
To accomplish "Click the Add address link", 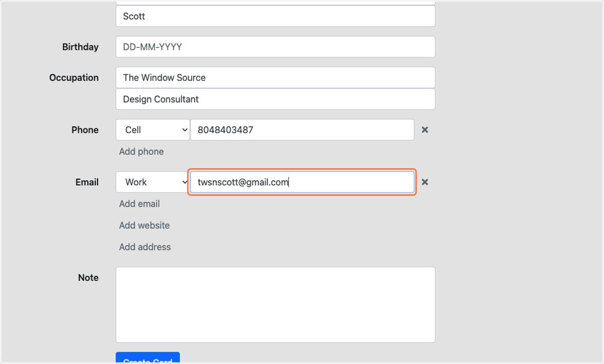I will 145,247.
